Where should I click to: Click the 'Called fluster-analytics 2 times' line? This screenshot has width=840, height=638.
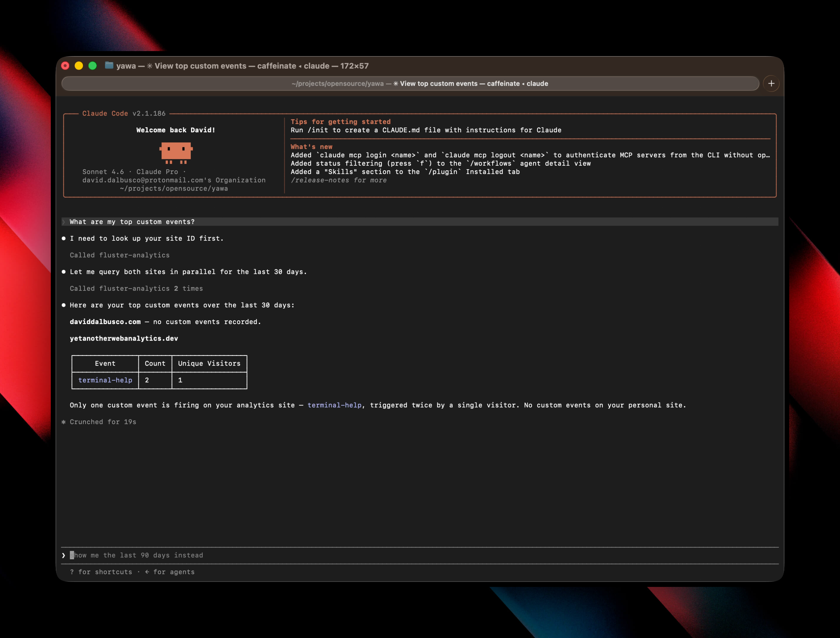tap(136, 289)
